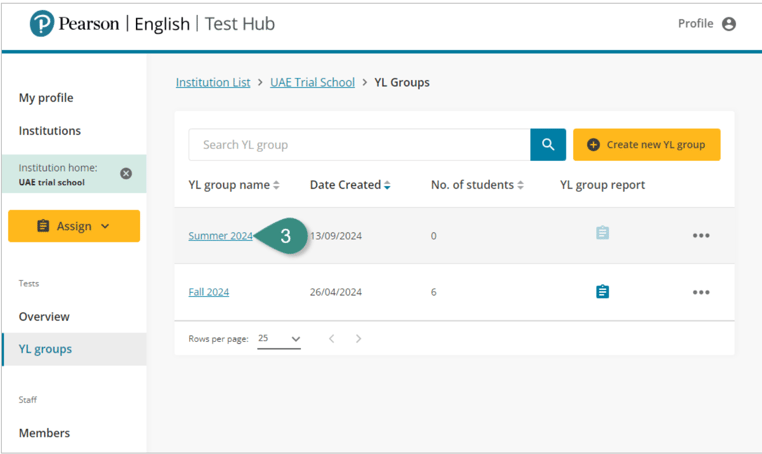The image size is (762, 454).
Task: Open rows per page dropdown
Action: [279, 339]
